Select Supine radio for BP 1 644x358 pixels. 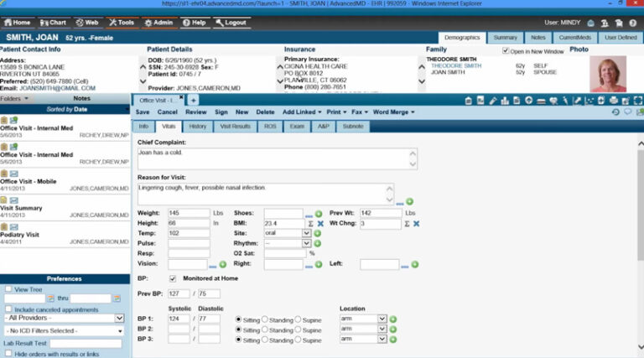[298, 319]
